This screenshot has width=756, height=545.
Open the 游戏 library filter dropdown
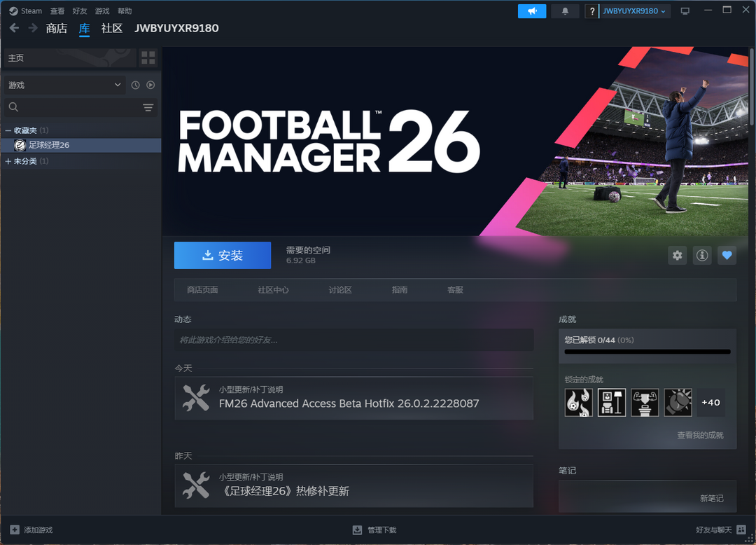click(x=64, y=85)
